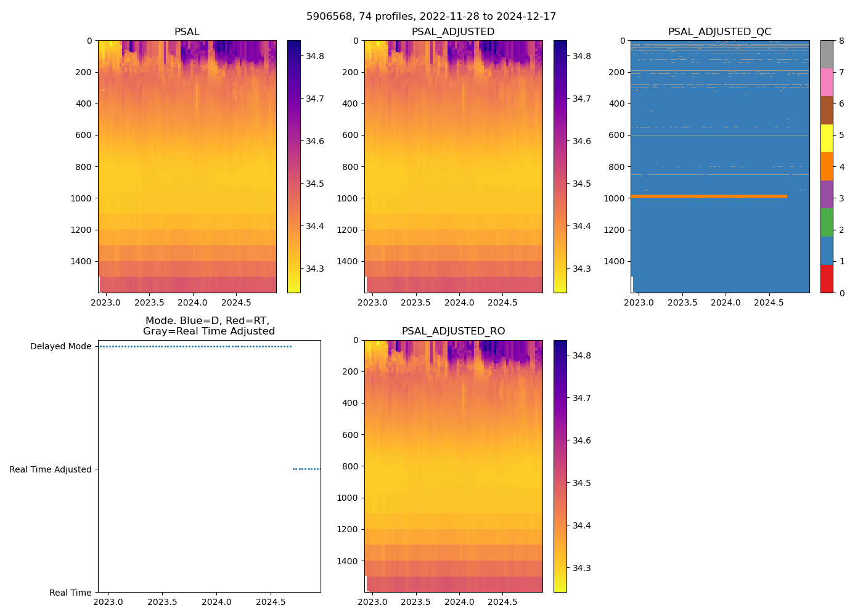Click the Mode plot title text
Screen dimensions: 863x616
[x=208, y=326]
